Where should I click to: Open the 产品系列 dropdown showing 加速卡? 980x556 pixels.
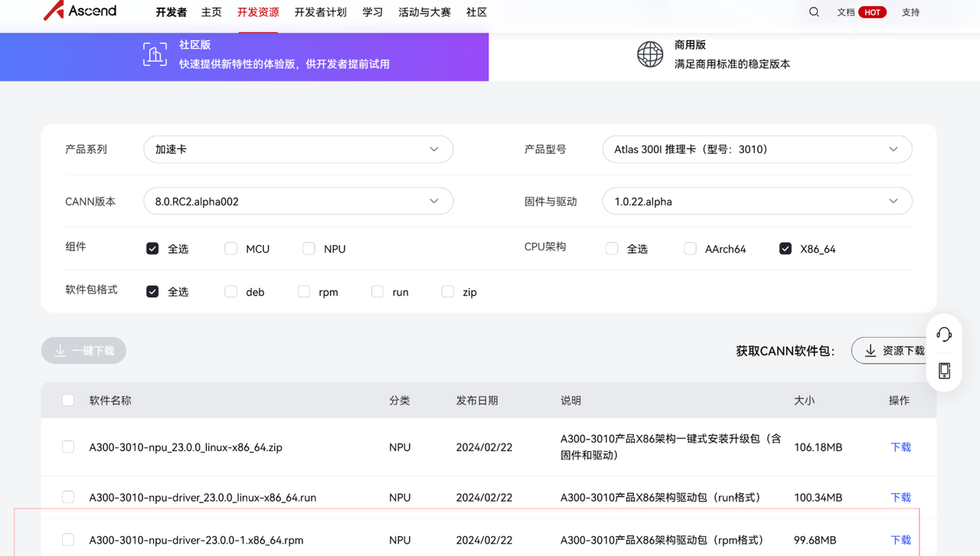(299, 149)
